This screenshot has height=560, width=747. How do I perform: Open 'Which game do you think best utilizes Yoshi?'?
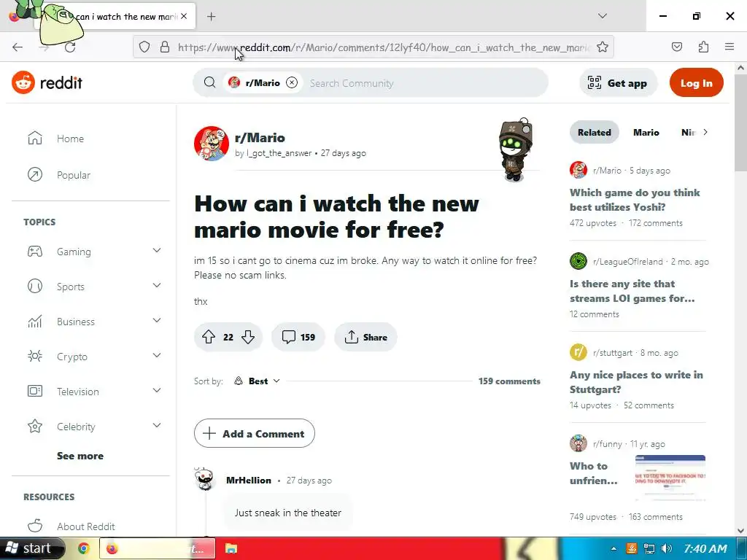635,200
